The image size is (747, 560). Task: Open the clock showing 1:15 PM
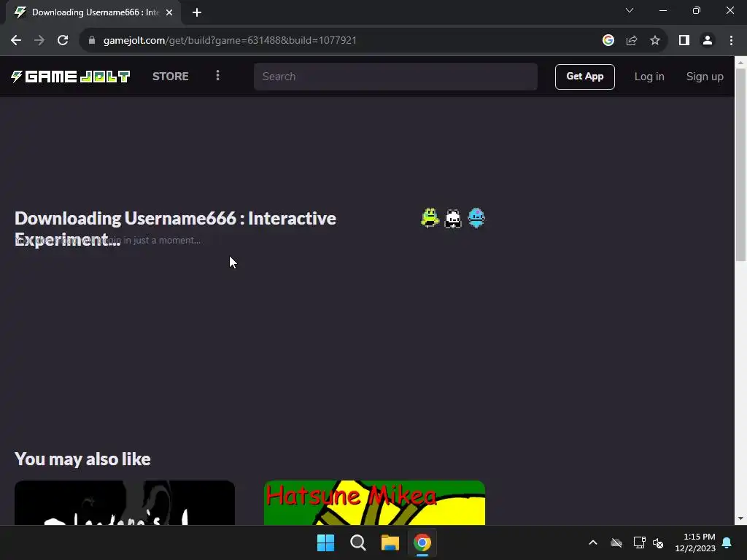coord(695,542)
